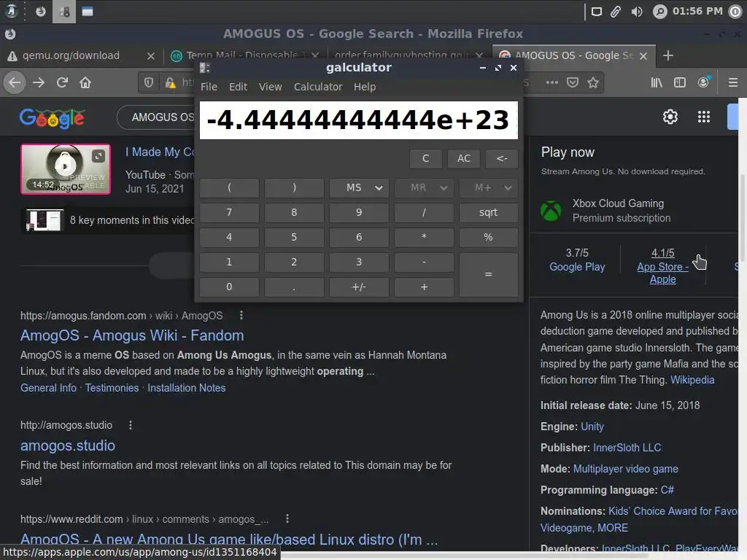Go forward with Firefox's forward arrow
Image resolution: width=747 pixels, height=560 pixels.
(39, 83)
